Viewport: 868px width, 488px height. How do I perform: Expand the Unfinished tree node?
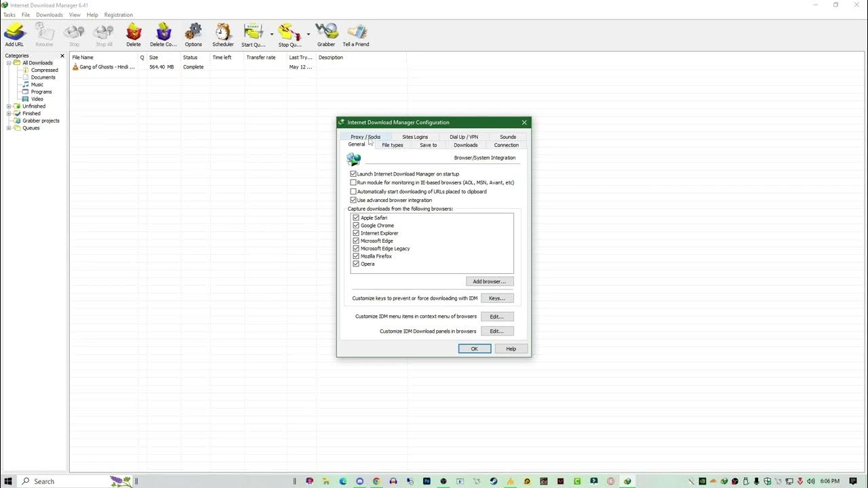click(9, 106)
